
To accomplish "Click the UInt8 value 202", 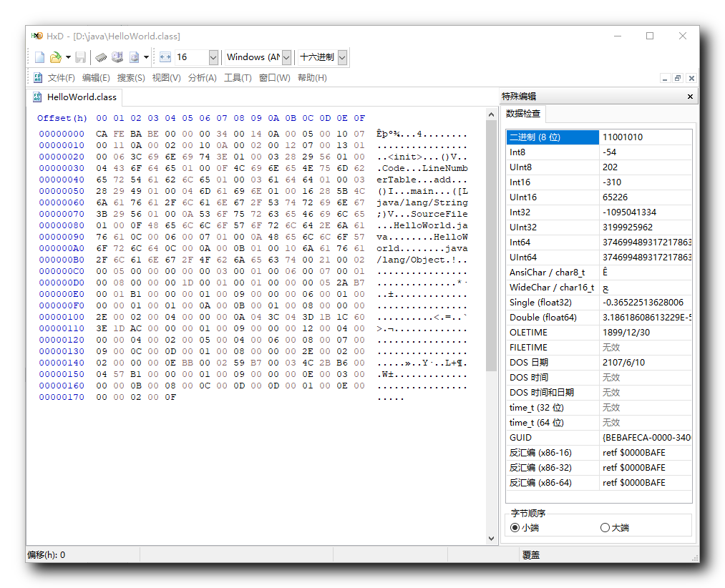I will 610,167.
